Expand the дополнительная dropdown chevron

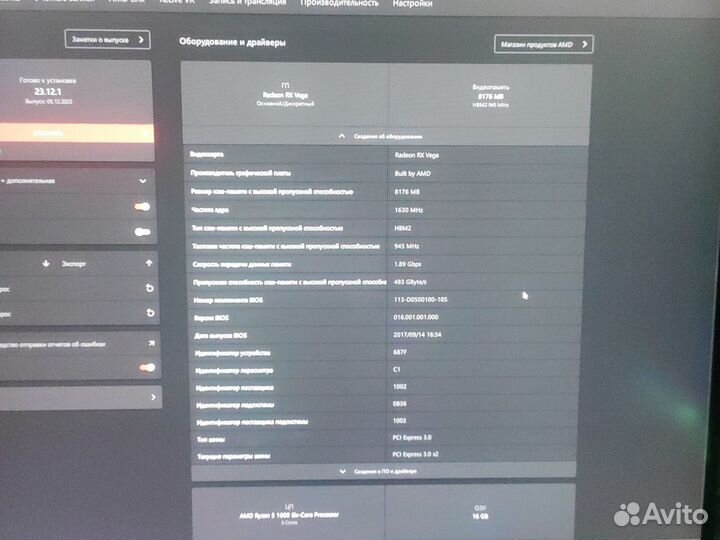(143, 181)
